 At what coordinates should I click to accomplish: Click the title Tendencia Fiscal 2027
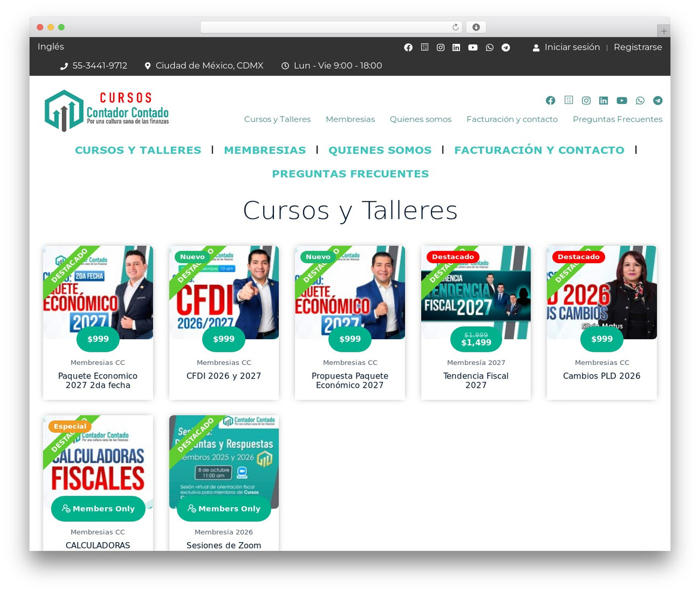pyautogui.click(x=476, y=380)
